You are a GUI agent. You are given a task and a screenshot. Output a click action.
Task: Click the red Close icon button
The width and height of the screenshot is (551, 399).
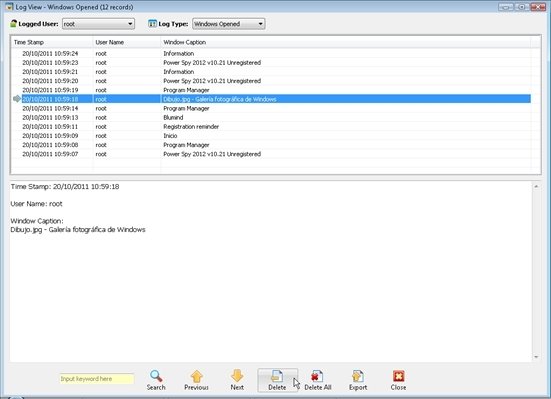point(398,376)
